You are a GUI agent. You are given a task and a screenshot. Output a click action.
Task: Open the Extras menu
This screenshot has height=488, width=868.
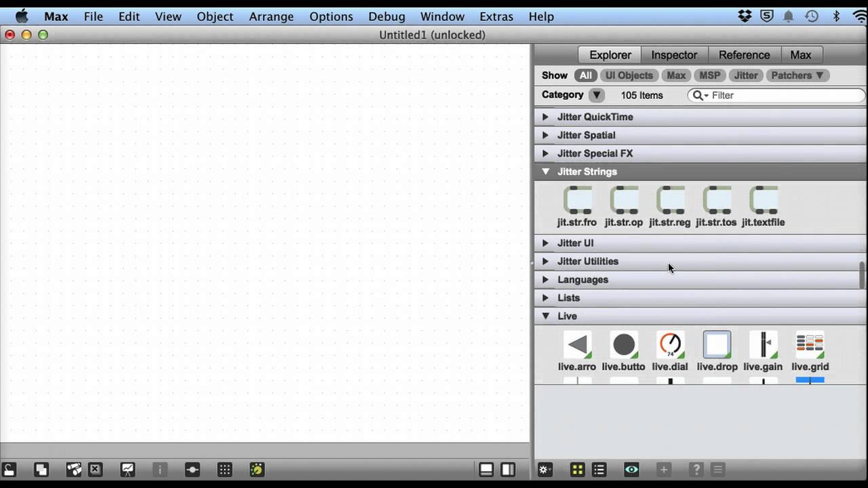point(496,16)
